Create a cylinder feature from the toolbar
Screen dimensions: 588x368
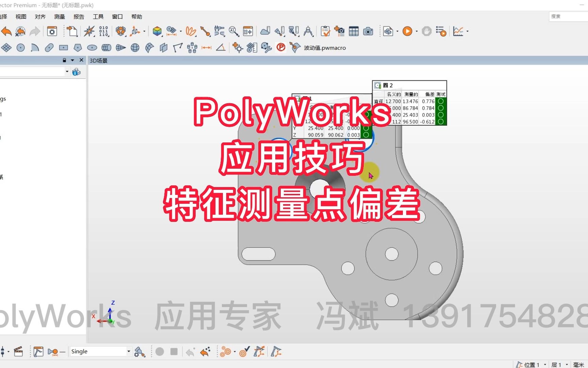point(107,48)
